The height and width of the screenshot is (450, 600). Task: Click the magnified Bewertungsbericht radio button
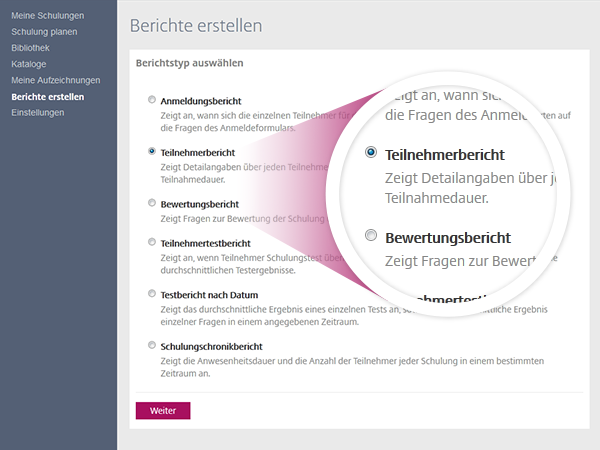tap(372, 236)
